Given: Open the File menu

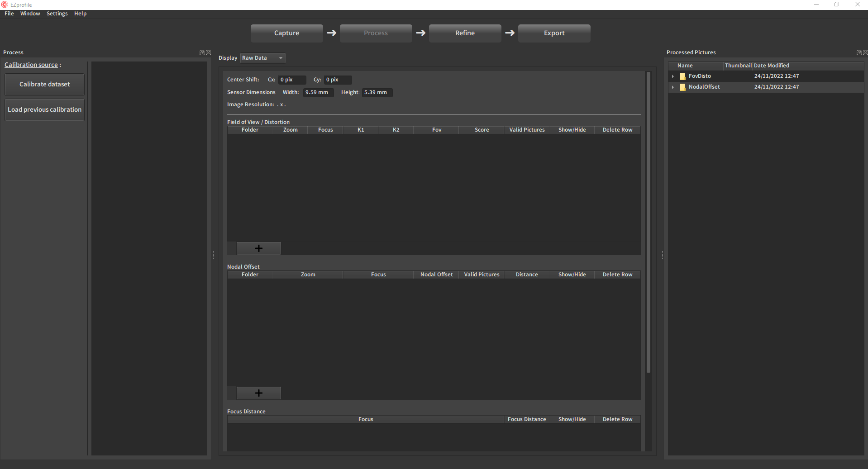Looking at the screenshot, I should tap(9, 14).
